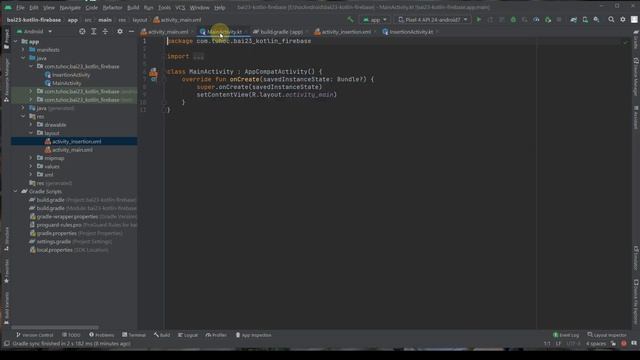Expand the drawable folder

(31, 125)
